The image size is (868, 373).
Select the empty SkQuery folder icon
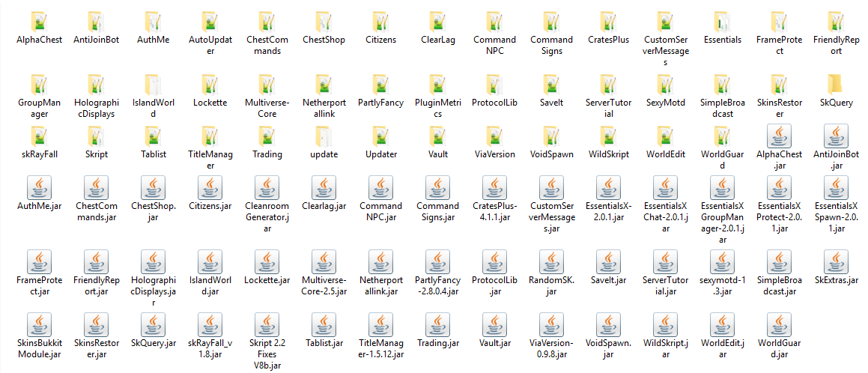(x=837, y=84)
